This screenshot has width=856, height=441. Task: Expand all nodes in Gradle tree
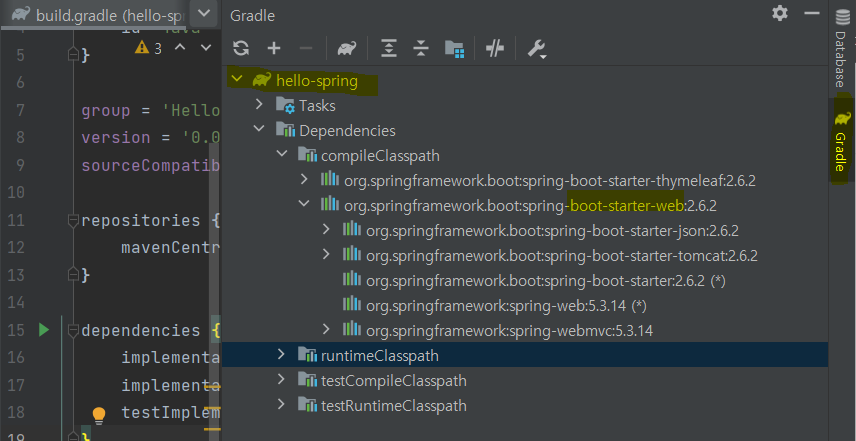(x=388, y=49)
